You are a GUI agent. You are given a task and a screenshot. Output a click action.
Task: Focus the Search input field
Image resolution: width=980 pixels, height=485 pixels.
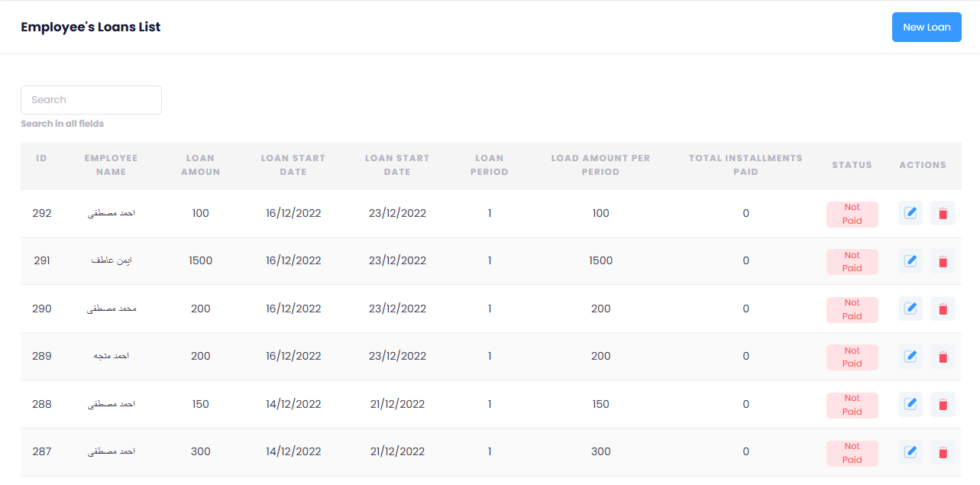tap(91, 100)
